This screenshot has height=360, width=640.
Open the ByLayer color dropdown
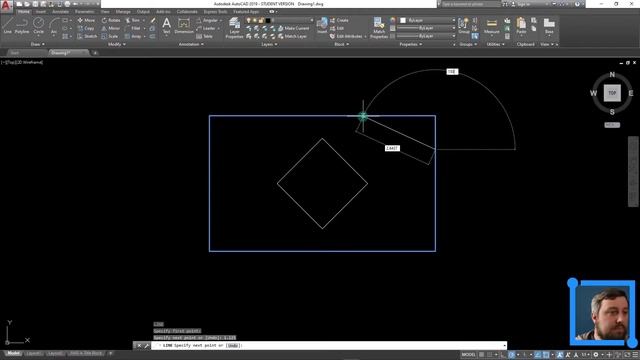[x=427, y=20]
